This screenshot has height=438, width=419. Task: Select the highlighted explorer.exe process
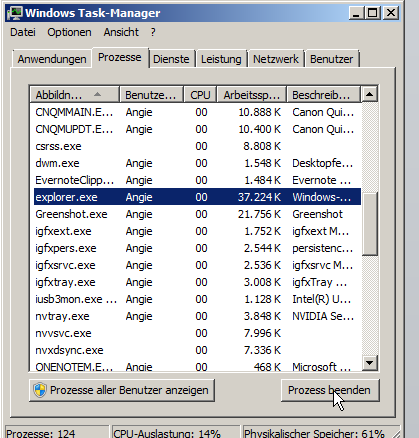coord(197,197)
